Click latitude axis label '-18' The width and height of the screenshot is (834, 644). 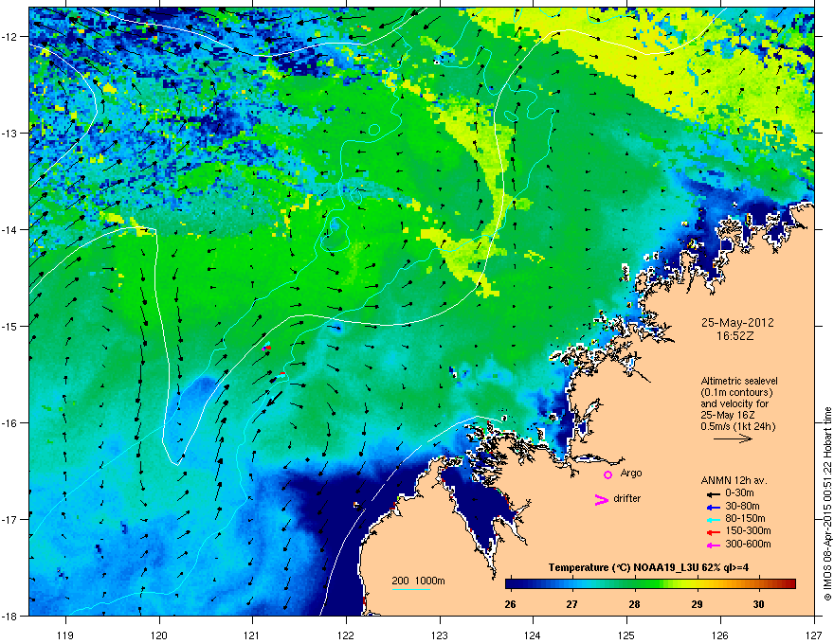pos(10,616)
